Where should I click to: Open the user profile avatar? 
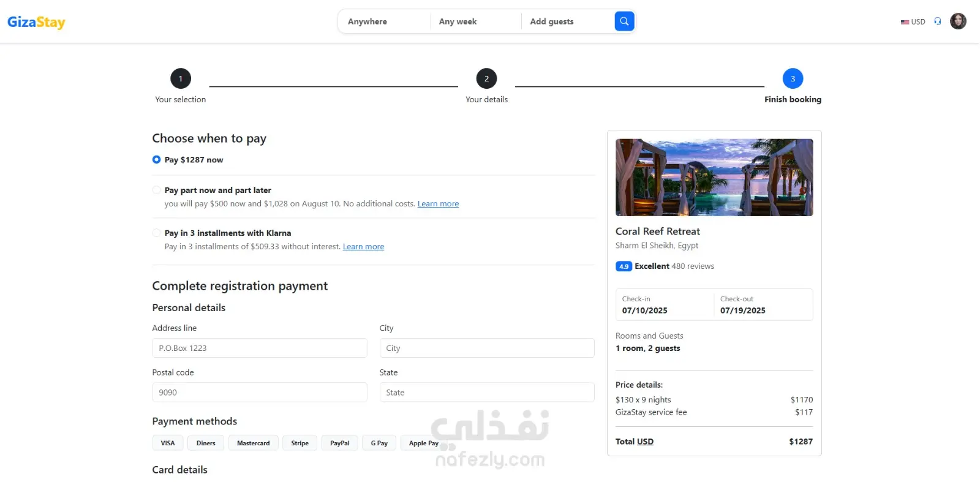tap(958, 21)
